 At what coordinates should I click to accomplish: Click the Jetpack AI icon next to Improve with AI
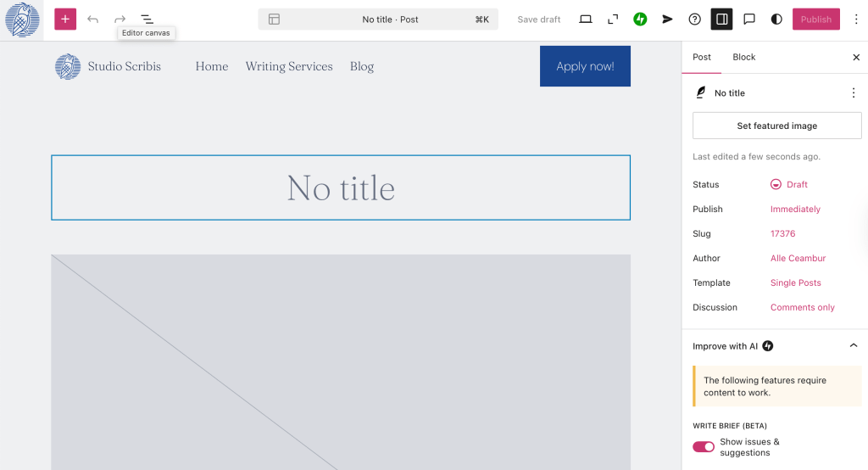coord(768,346)
